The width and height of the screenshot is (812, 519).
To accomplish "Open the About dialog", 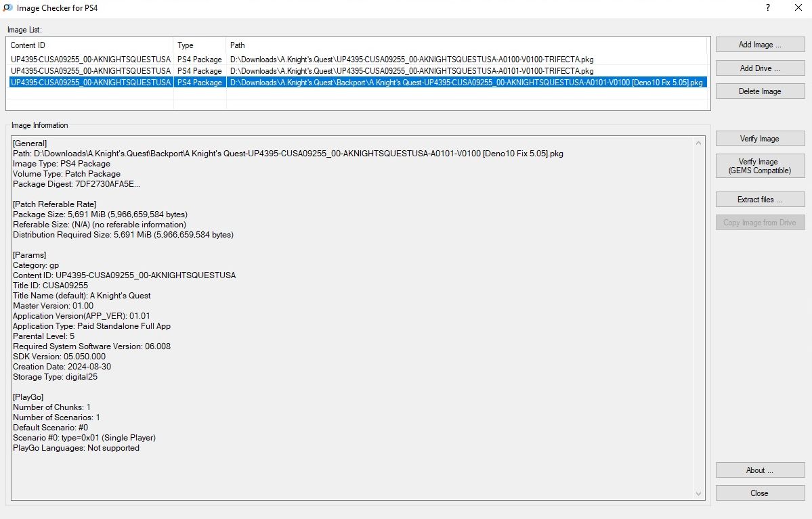I will coord(760,470).
